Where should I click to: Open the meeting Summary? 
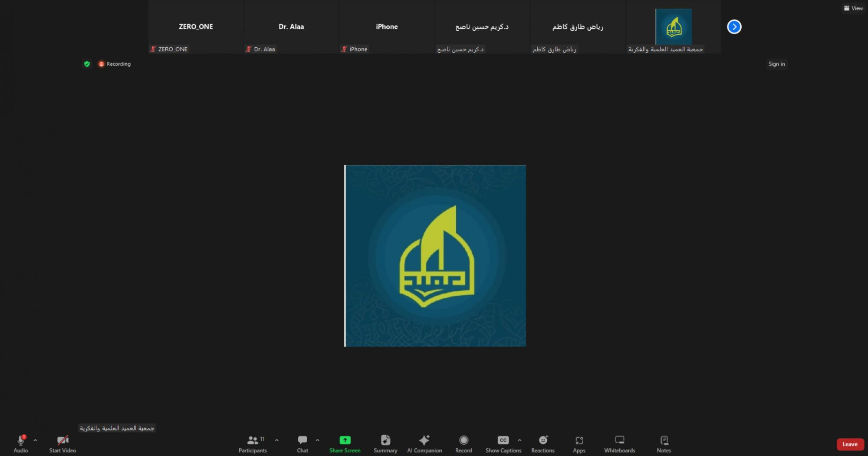tap(385, 443)
